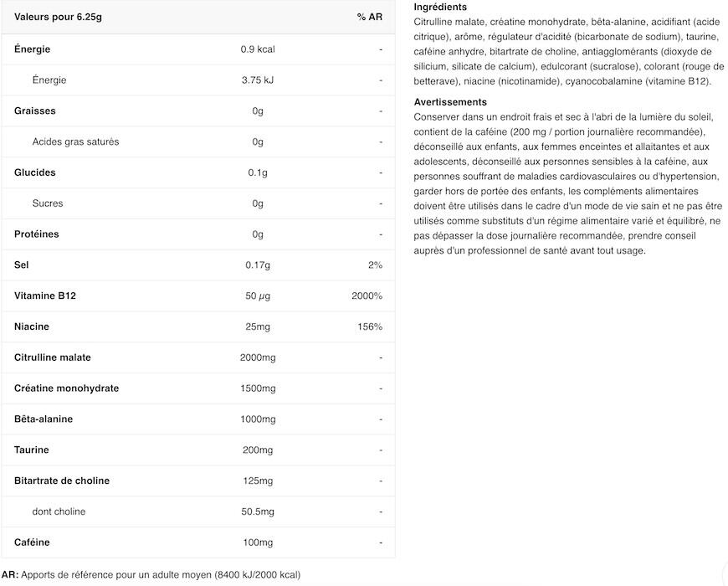Click the Ingrédients section heading

[440, 7]
